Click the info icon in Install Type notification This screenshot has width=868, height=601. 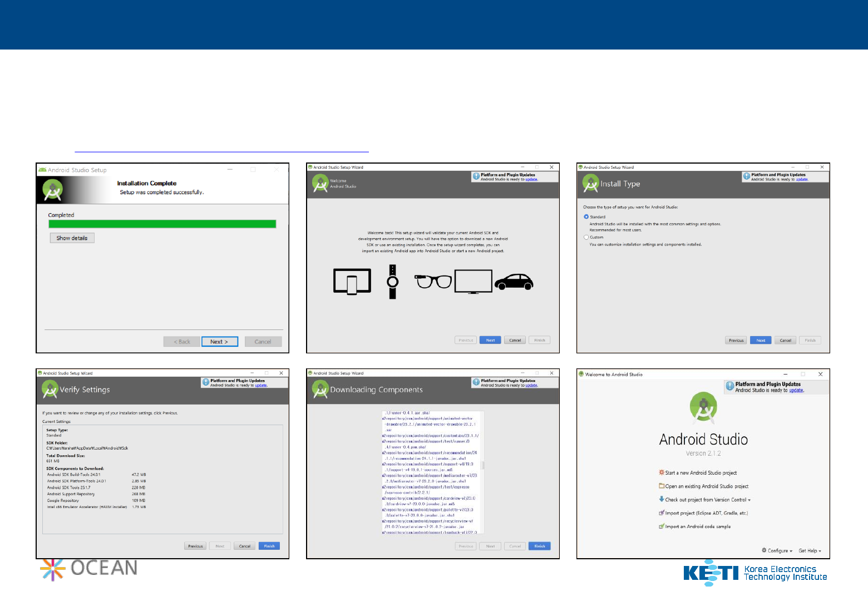[747, 176]
